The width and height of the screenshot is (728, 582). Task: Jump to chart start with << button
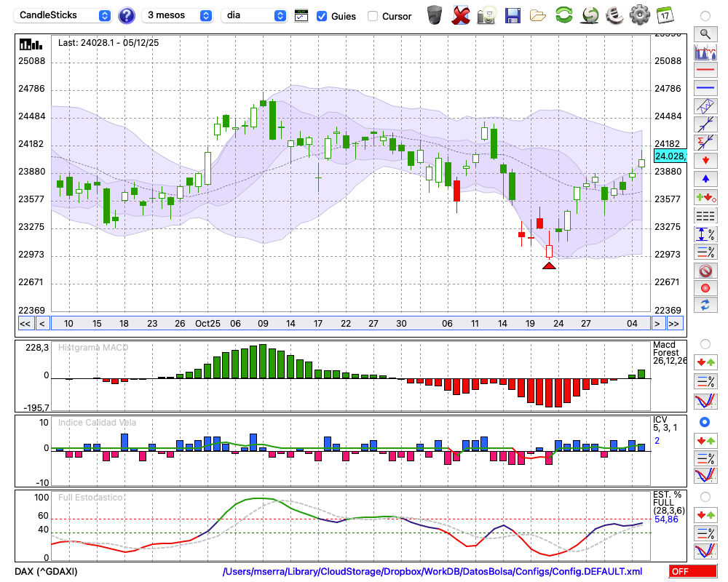point(25,324)
